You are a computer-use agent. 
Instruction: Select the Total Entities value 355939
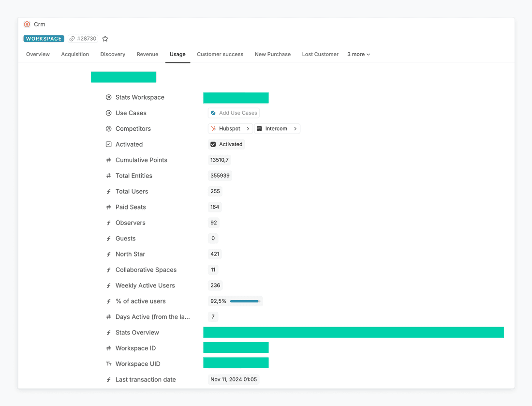(x=220, y=176)
